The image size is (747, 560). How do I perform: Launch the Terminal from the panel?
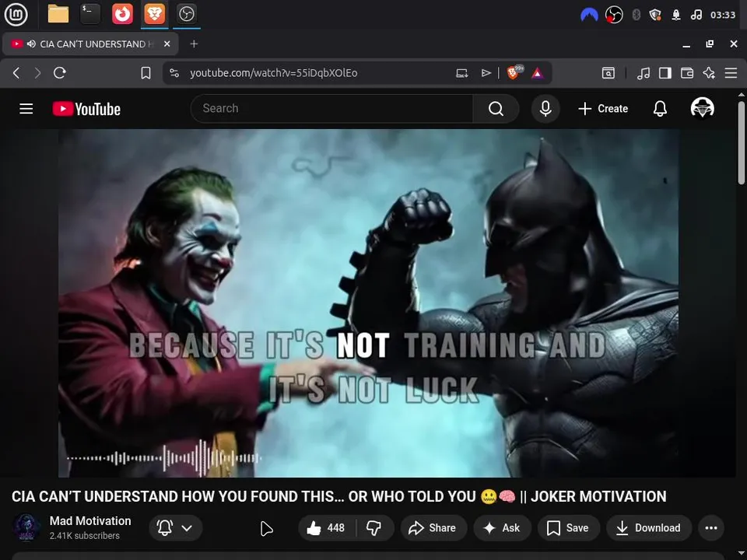(x=90, y=14)
